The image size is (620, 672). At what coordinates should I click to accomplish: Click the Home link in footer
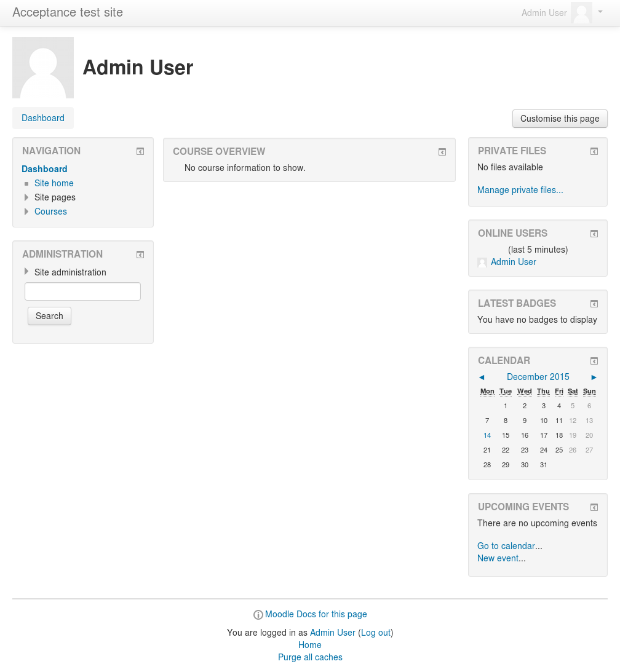[310, 645]
